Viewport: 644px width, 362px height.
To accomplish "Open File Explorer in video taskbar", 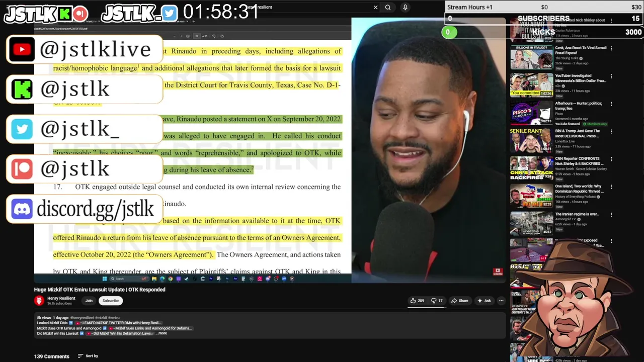I will (154, 279).
